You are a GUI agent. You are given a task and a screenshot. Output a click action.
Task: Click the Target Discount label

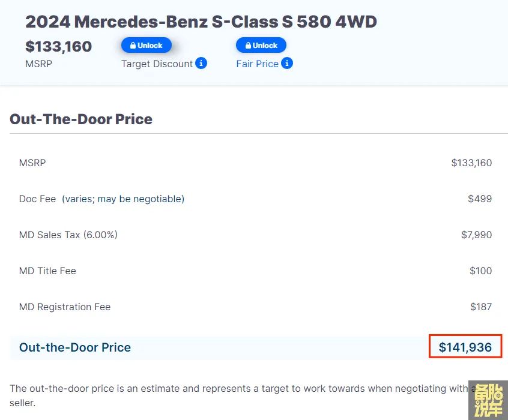click(x=157, y=64)
